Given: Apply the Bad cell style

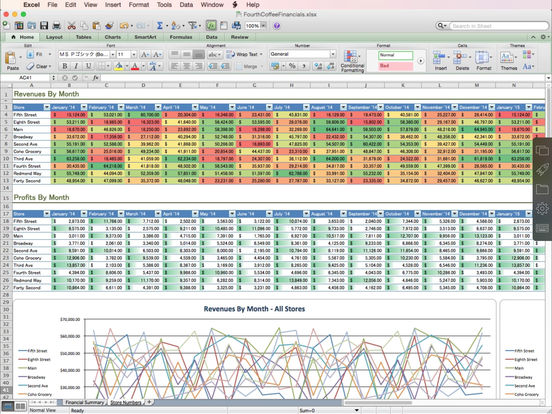Looking at the screenshot, I should click(x=395, y=66).
